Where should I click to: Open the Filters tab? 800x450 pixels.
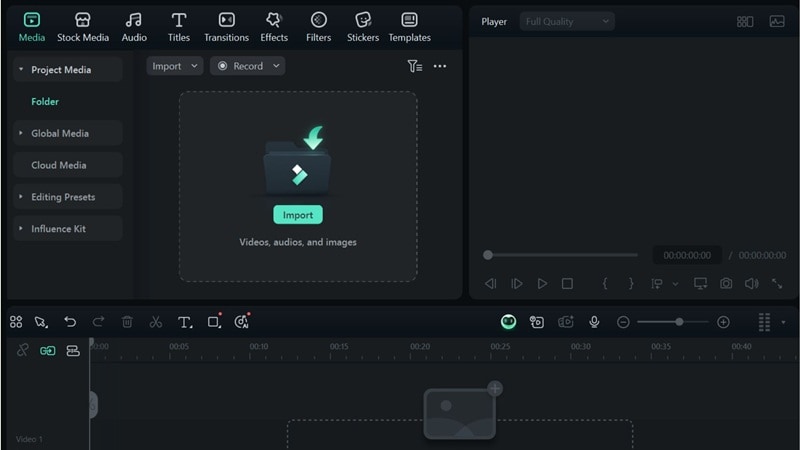tap(318, 28)
